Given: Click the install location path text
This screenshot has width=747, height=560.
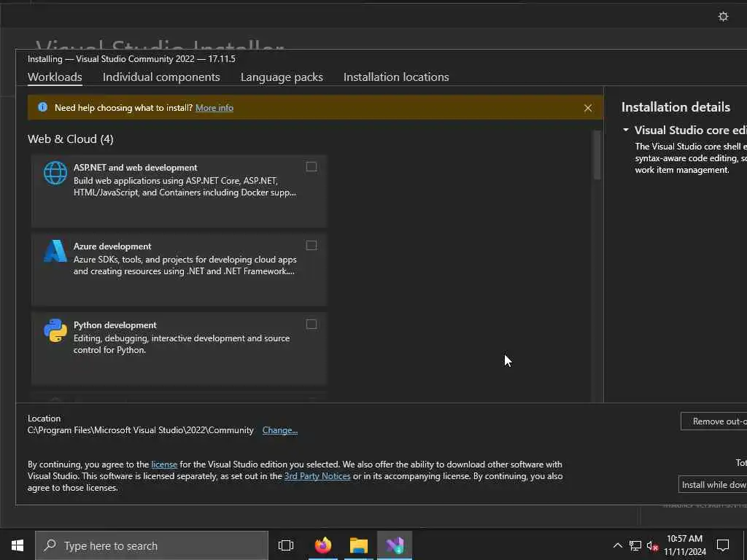Looking at the screenshot, I should coord(141,430).
